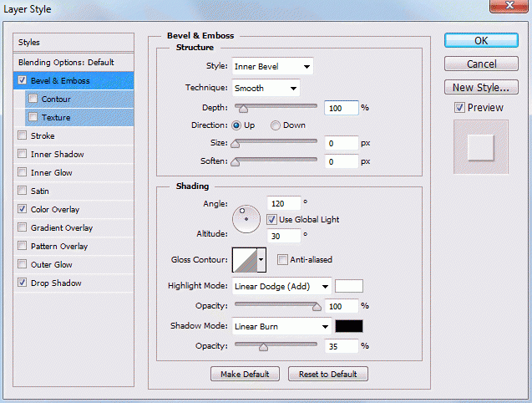
Task: Click the Soften slider handle
Action: pyautogui.click(x=236, y=162)
